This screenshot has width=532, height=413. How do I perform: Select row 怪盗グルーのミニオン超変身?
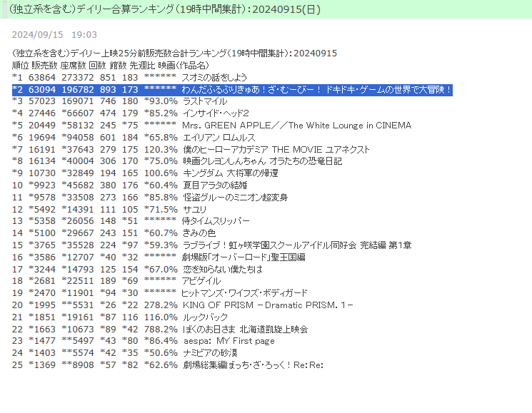coord(150,198)
